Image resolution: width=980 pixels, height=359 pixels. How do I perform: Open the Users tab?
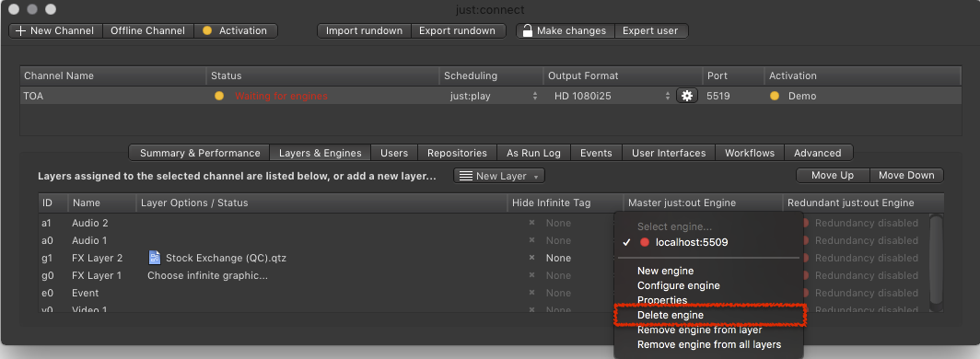394,153
